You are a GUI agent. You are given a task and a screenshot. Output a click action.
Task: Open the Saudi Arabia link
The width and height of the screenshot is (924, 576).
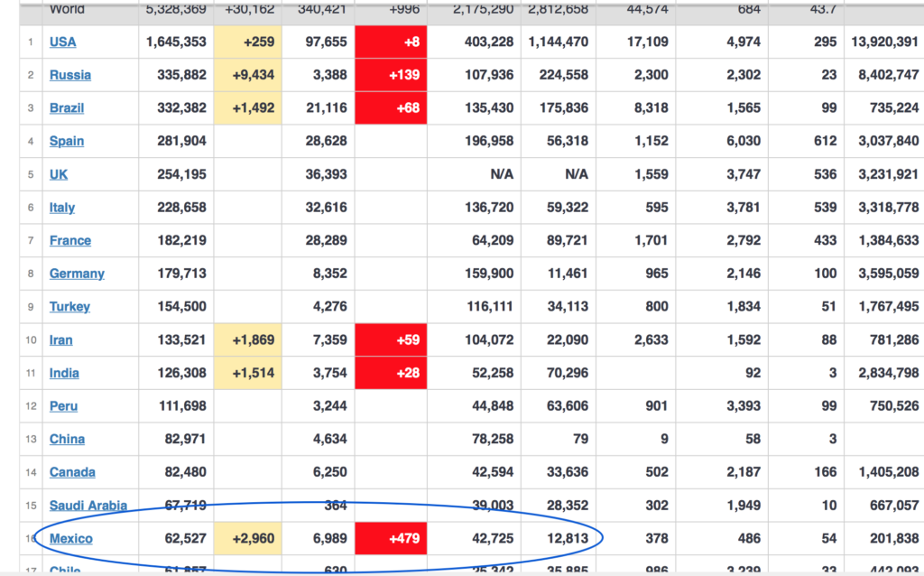point(88,506)
